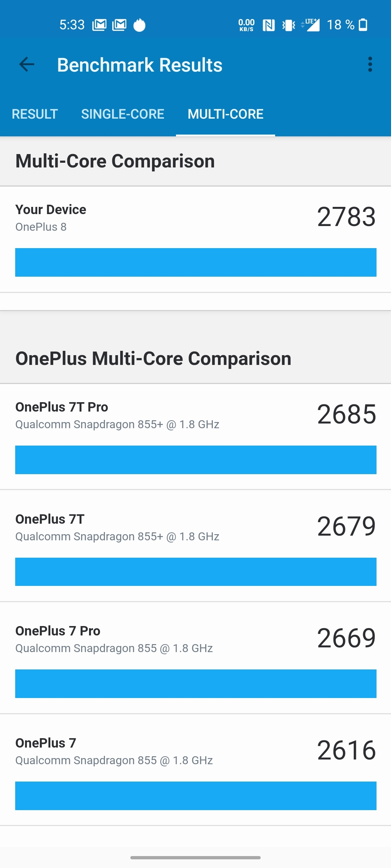The width and height of the screenshot is (391, 868).
Task: Tap the battery icon in the status bar
Action: [363, 24]
